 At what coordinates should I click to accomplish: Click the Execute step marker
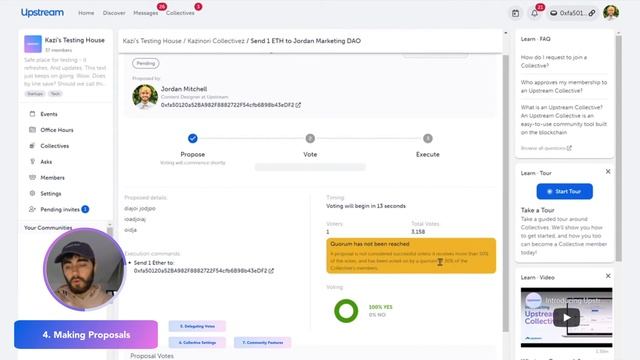point(428,138)
